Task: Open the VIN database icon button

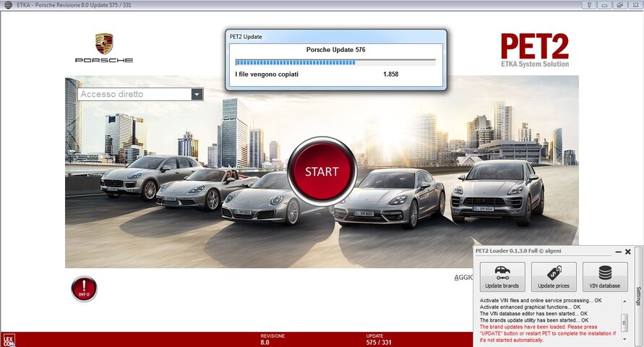Action: pos(604,277)
